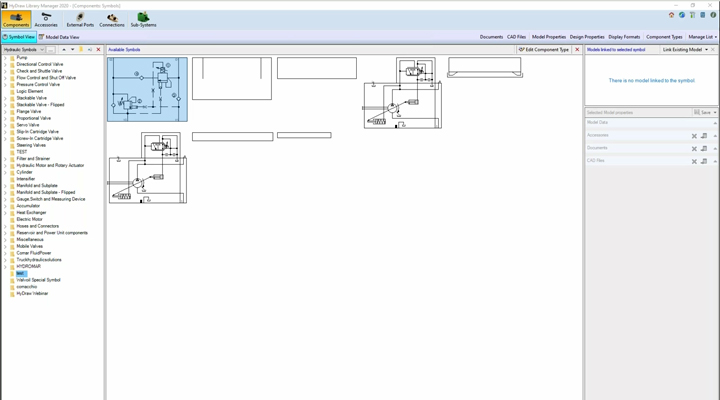Select the HyDraw Webinar folder
Viewport: 720px width, 400px height.
[32, 293]
